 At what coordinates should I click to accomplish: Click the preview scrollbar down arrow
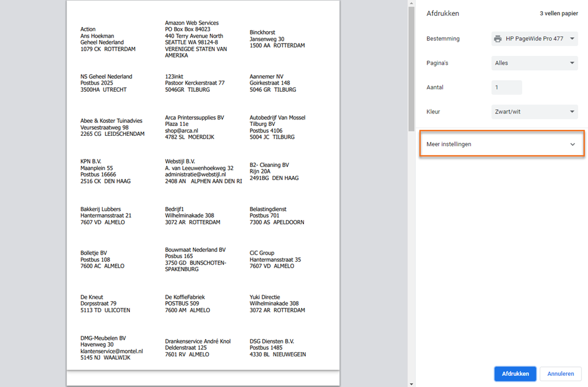[x=412, y=384]
